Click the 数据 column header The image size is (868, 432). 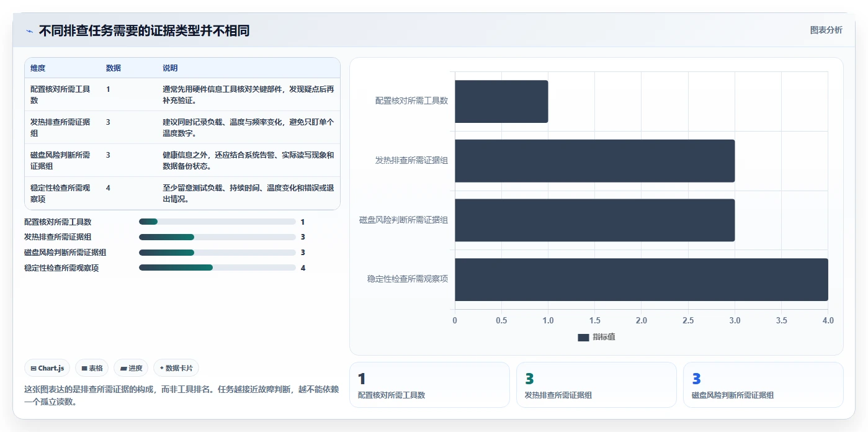pyautogui.click(x=114, y=68)
